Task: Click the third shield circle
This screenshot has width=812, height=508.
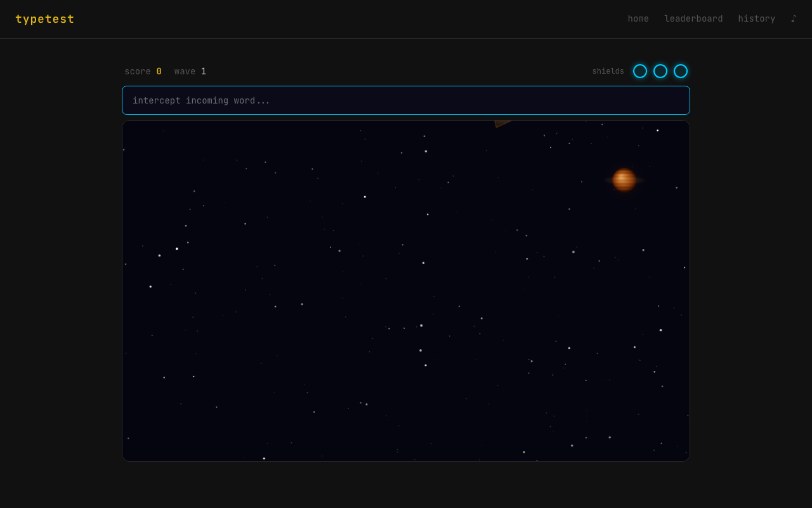Action: [x=681, y=71]
